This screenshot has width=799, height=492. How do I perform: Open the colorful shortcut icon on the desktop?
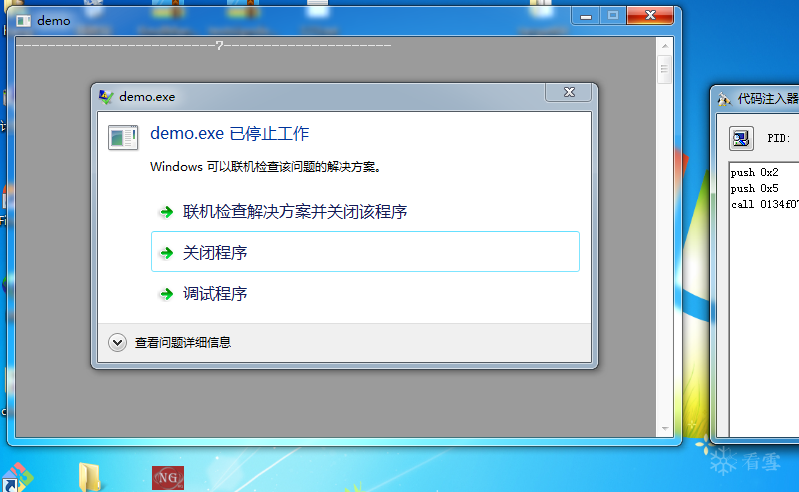pyautogui.click(x=17, y=478)
